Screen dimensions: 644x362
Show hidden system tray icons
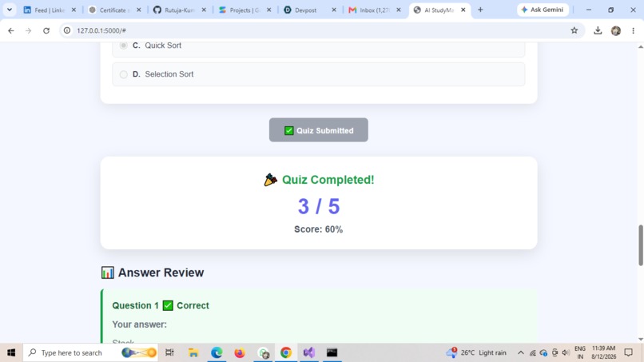tap(520, 352)
